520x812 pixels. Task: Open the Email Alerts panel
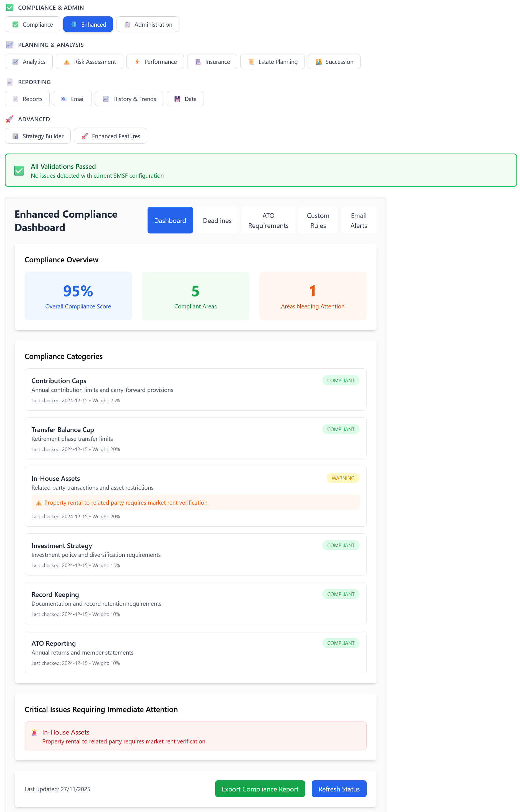(x=358, y=220)
